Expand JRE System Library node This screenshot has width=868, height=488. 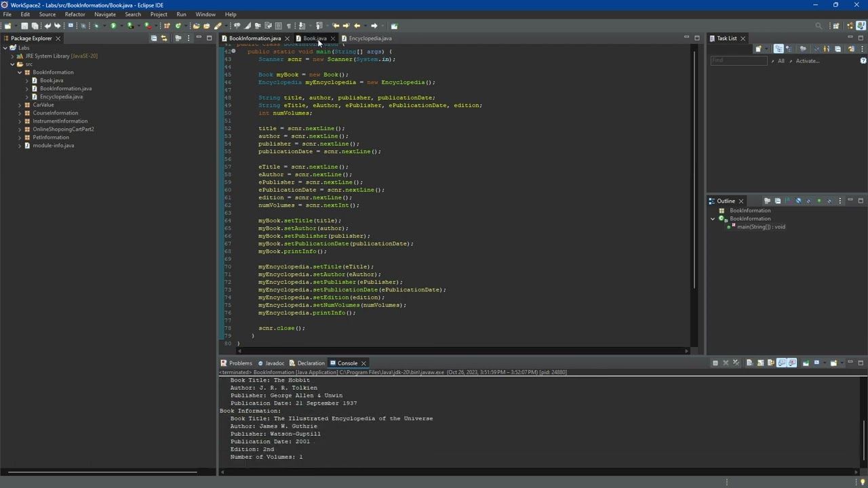pyautogui.click(x=12, y=56)
